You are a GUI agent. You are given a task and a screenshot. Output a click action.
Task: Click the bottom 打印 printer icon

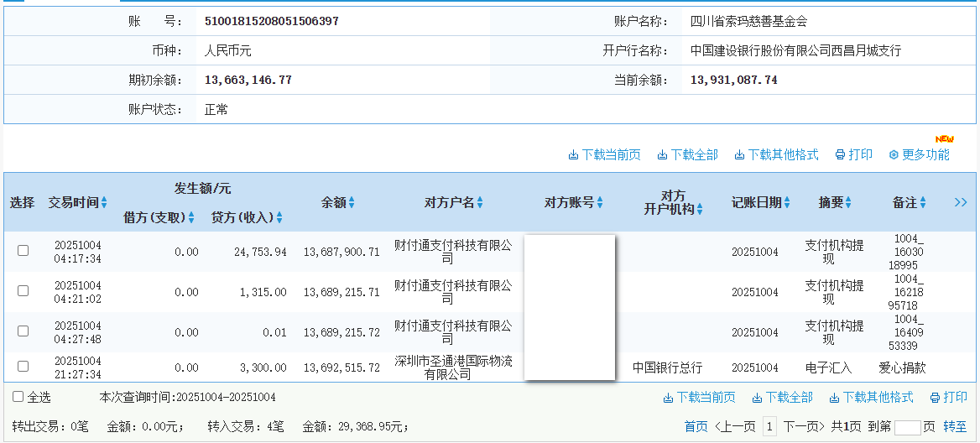[x=935, y=398]
